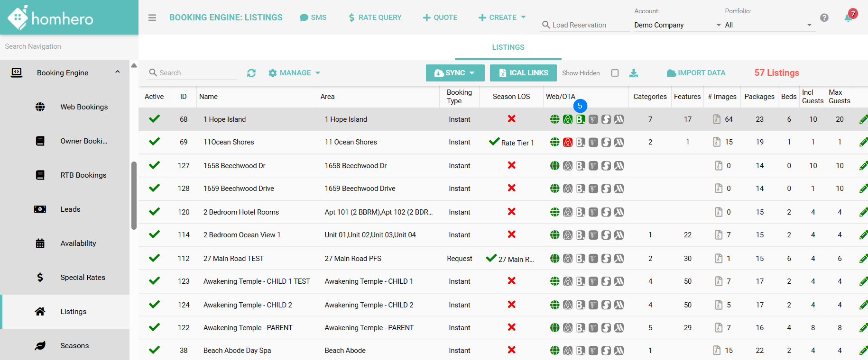This screenshot has height=360, width=868.
Task: Open the SYNC dropdown
Action: [x=455, y=73]
